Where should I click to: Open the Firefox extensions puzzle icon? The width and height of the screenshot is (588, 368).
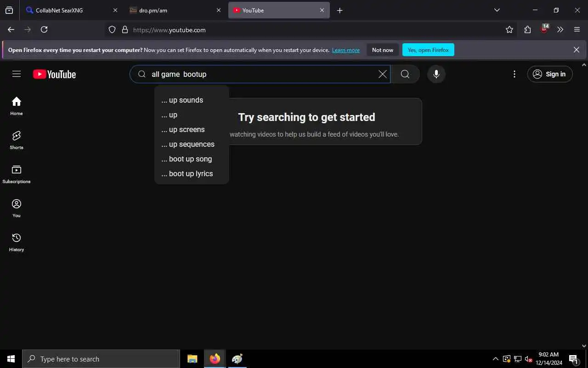527,29
